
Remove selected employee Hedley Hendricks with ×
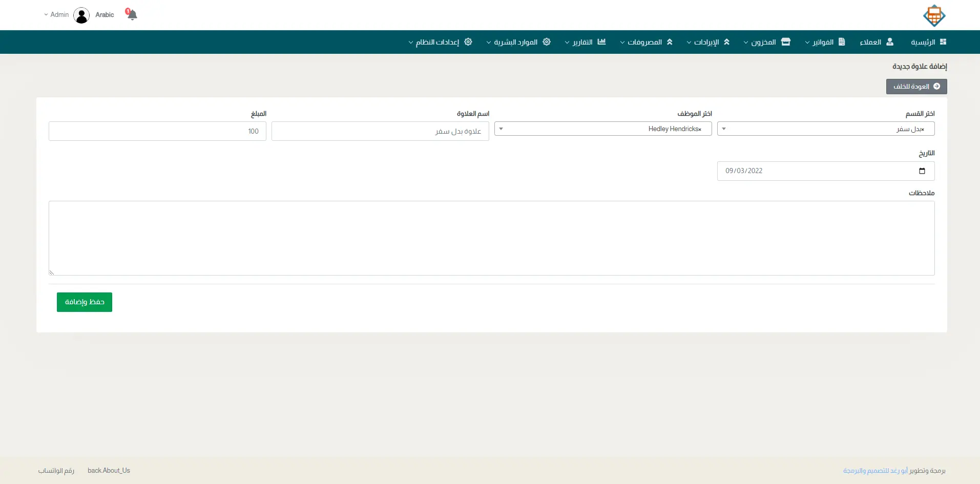pyautogui.click(x=700, y=129)
